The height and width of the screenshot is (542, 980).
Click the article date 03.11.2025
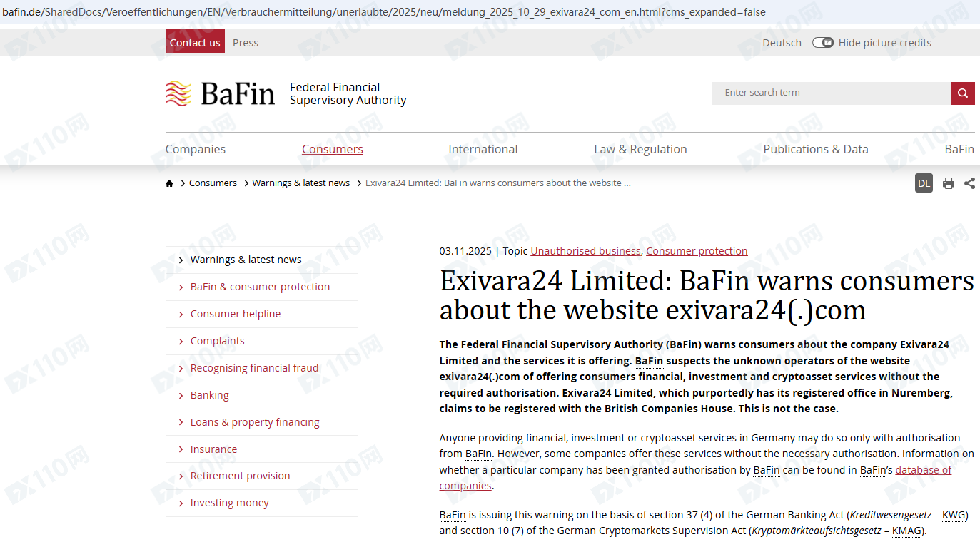(x=465, y=251)
